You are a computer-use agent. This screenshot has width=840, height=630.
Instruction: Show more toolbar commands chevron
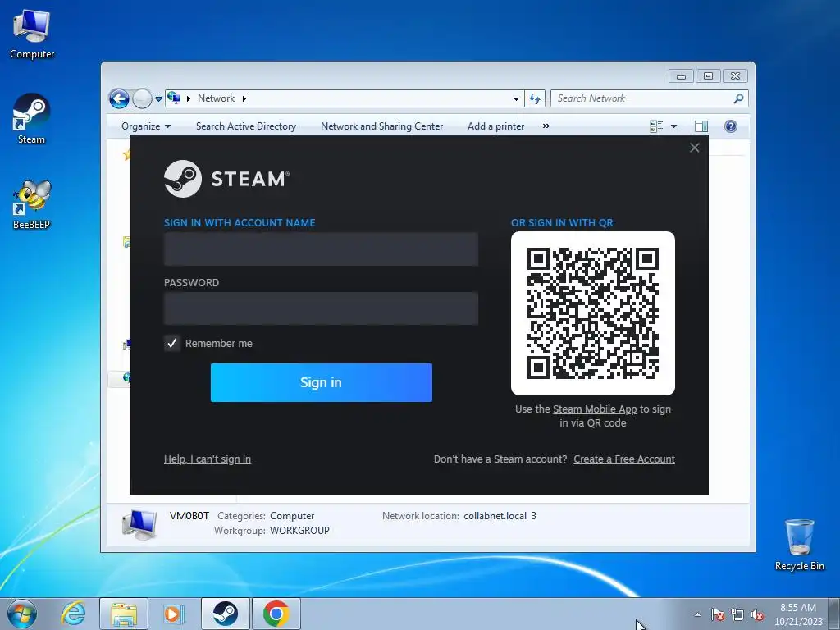pos(546,126)
